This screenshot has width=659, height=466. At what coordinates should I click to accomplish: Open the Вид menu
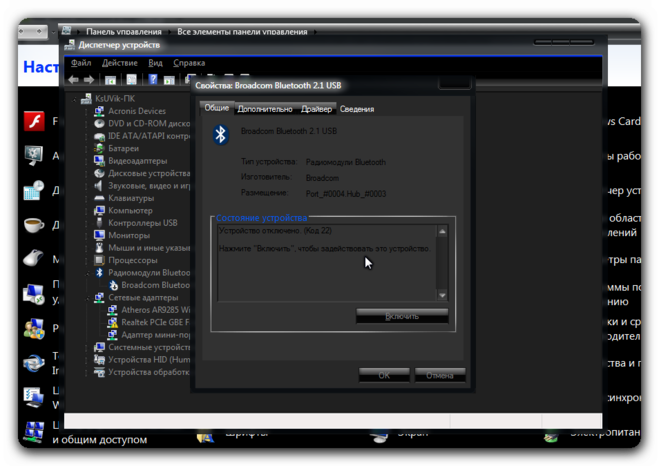[156, 63]
